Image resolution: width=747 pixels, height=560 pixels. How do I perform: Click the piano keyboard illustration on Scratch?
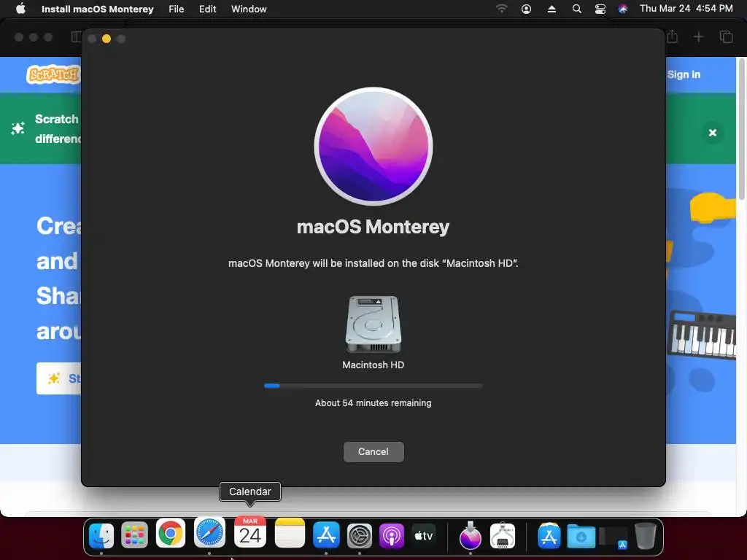(702, 334)
